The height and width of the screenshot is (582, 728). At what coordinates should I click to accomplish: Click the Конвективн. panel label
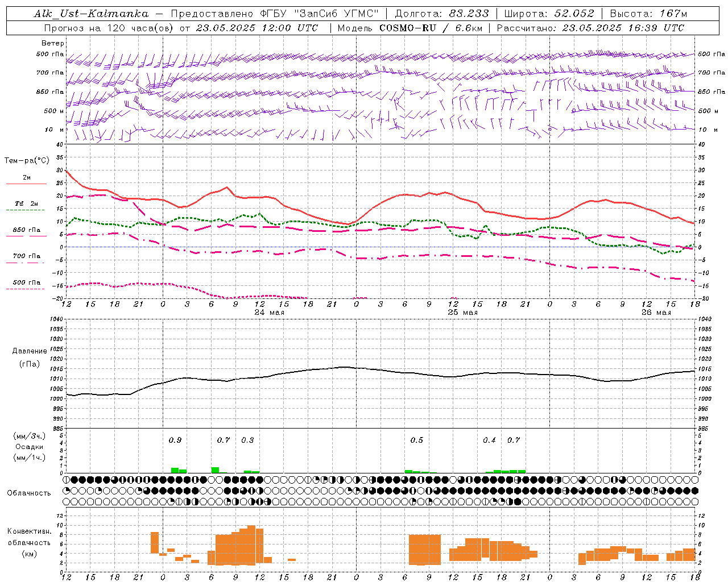(x=29, y=531)
